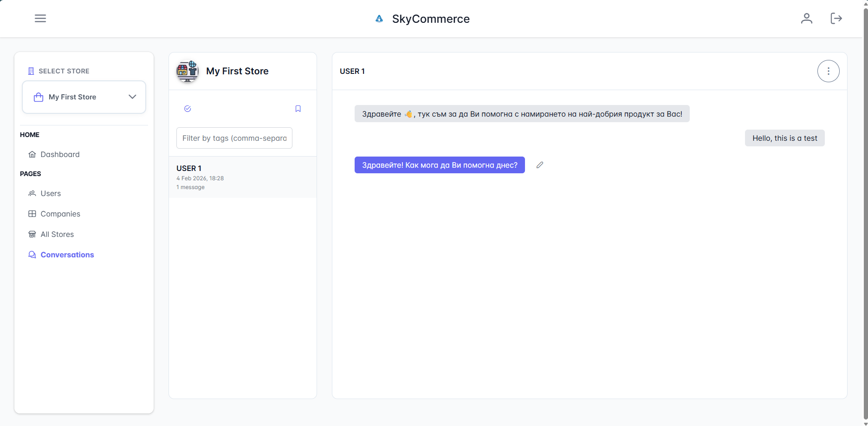The width and height of the screenshot is (868, 426).
Task: Click the Users people icon
Action: pos(32,193)
